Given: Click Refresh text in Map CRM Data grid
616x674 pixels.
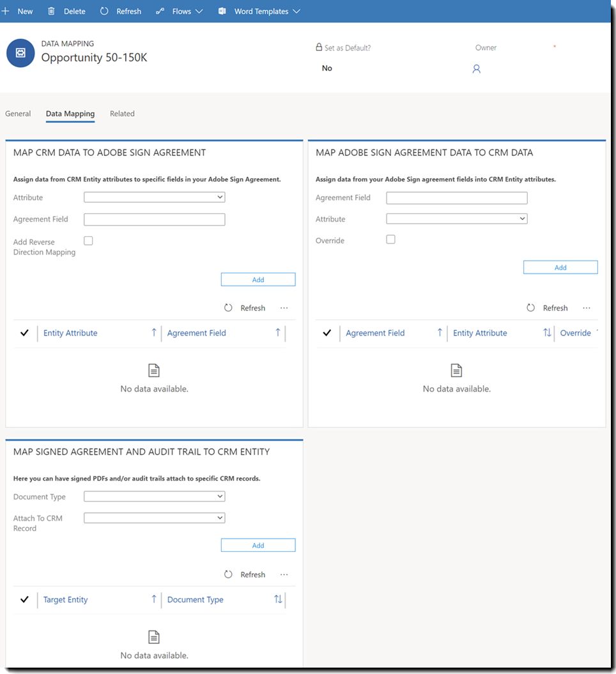Looking at the screenshot, I should (253, 308).
